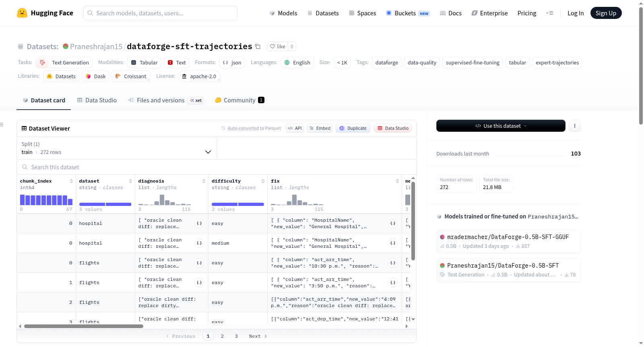Switch to the Data Studio tab
Viewport: 644px width, 347px height.
tap(97, 100)
